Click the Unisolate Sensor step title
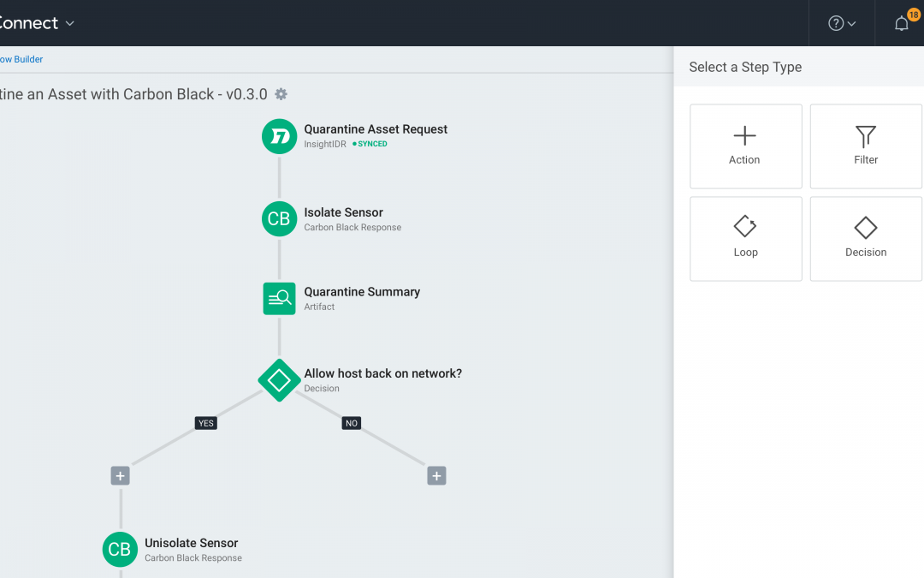 pos(191,543)
